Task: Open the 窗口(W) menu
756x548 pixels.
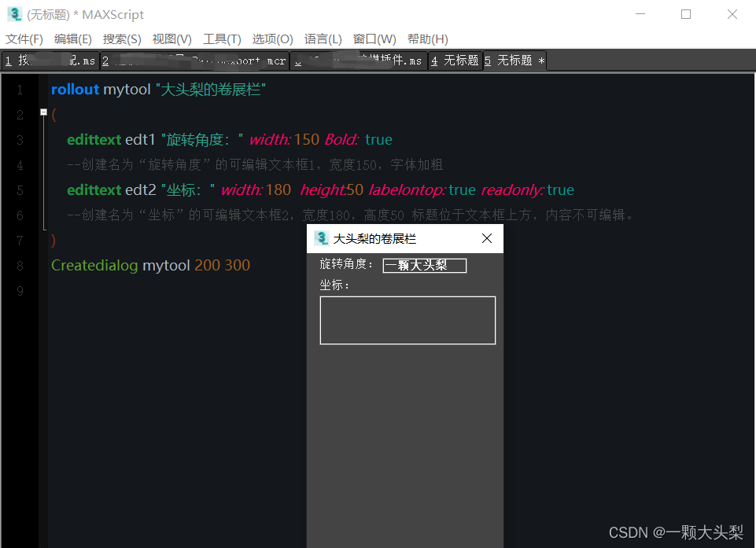Action: click(x=374, y=39)
